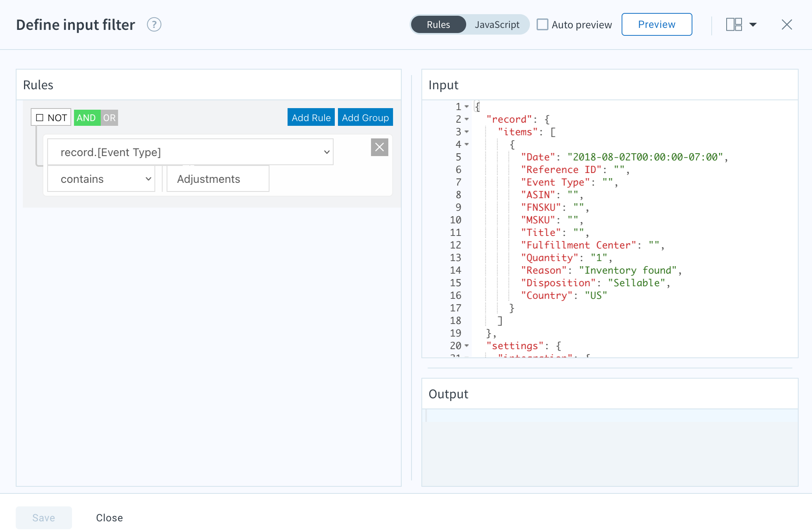Open the record.[Event Type] field dropdown
Screen dimensions: 812x530
tap(190, 152)
